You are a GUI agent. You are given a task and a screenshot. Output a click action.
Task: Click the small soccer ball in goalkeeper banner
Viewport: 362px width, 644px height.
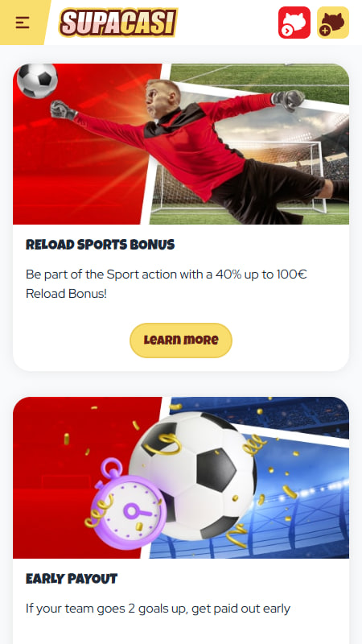(37, 81)
